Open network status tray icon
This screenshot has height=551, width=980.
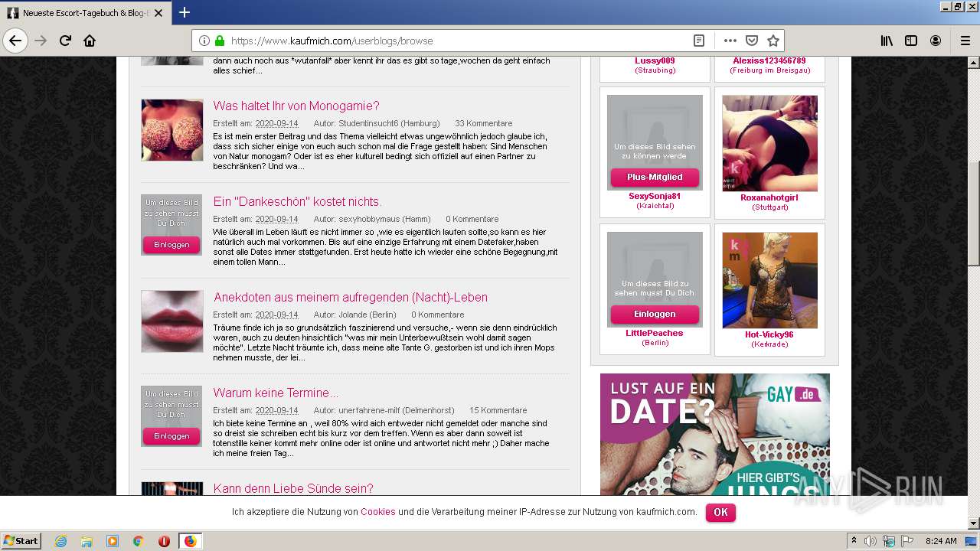pyautogui.click(x=889, y=541)
